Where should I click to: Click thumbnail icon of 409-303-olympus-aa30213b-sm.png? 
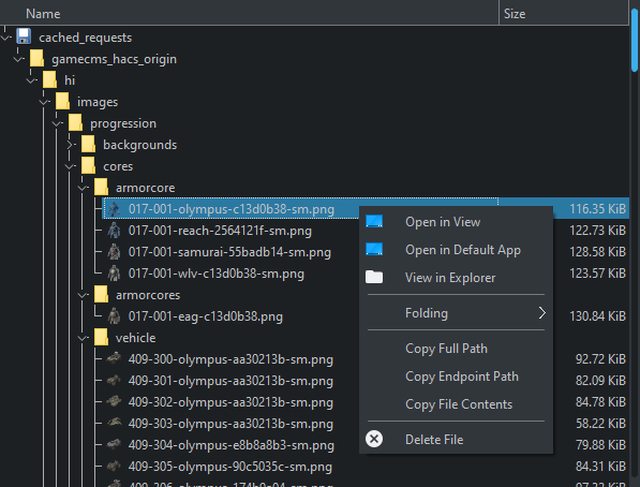click(x=114, y=423)
